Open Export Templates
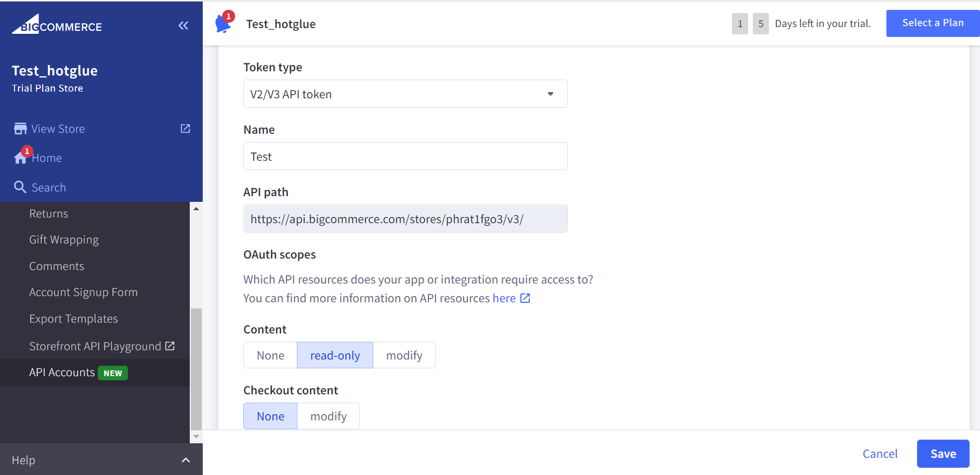This screenshot has height=475, width=980. [x=73, y=318]
